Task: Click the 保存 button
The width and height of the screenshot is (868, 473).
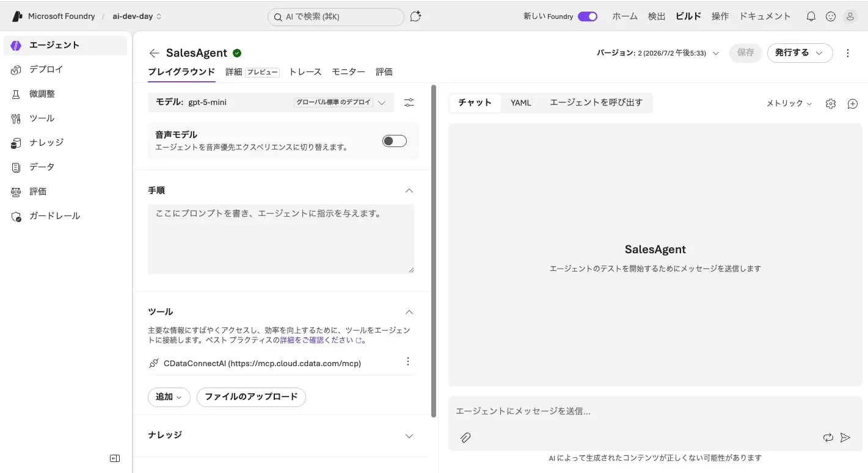Action: coord(746,53)
